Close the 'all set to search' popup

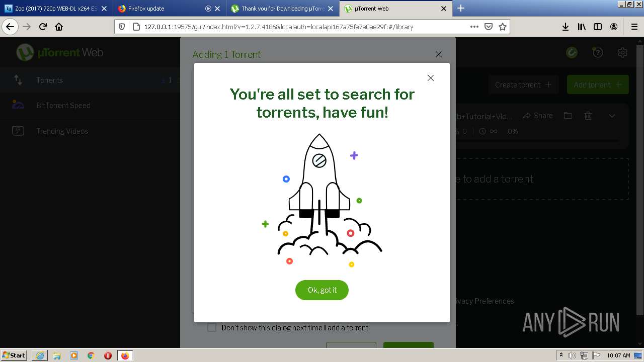coord(430,78)
